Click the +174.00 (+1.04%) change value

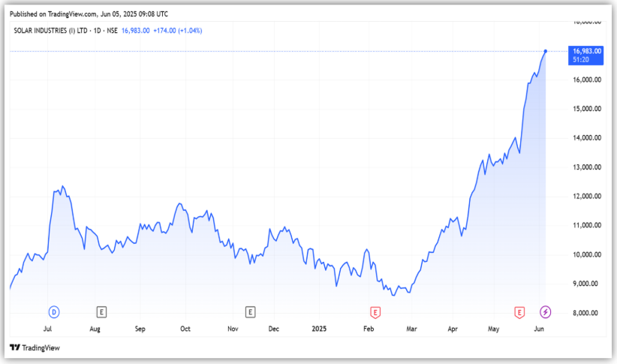click(x=178, y=30)
